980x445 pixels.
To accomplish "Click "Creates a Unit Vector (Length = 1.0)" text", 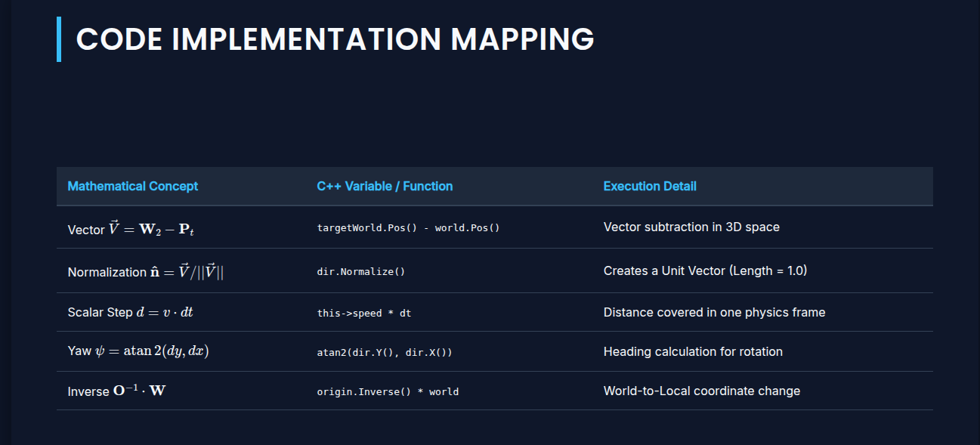I will tap(705, 270).
